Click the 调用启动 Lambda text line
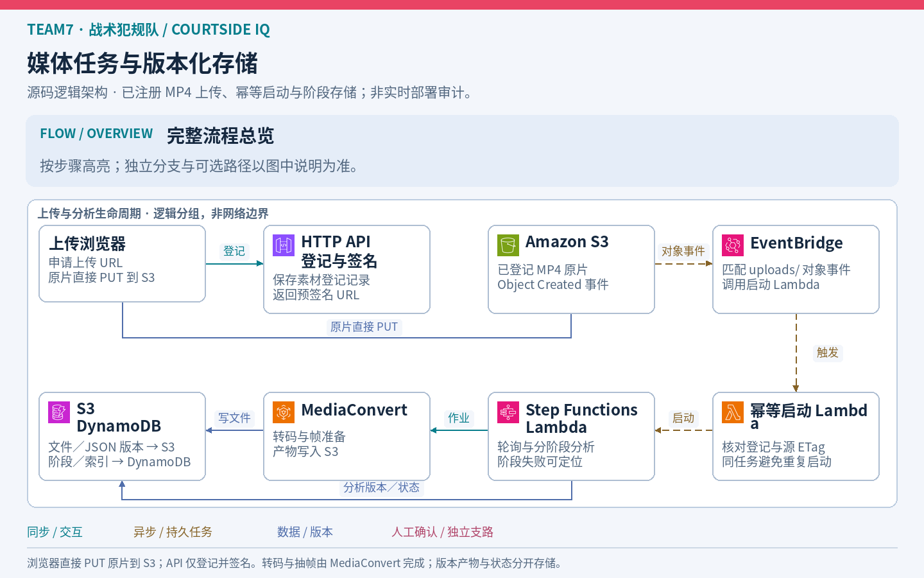Screen dimensions: 924x578 coord(771,285)
